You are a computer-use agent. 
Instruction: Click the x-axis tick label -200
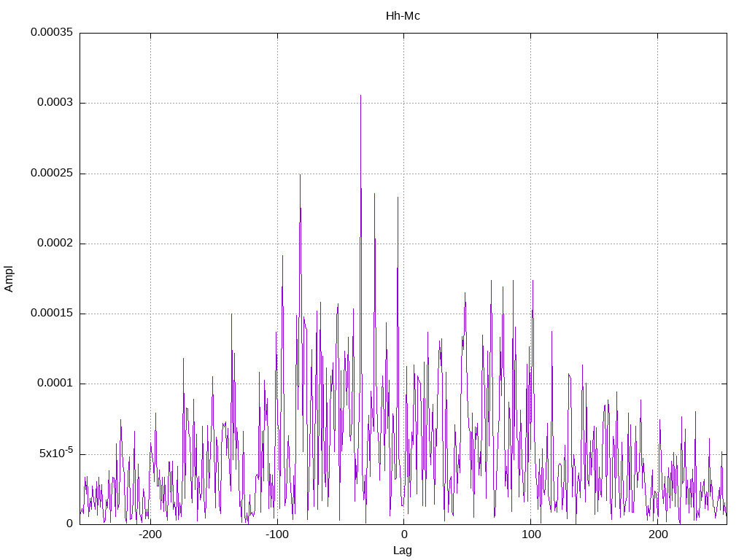150,534
